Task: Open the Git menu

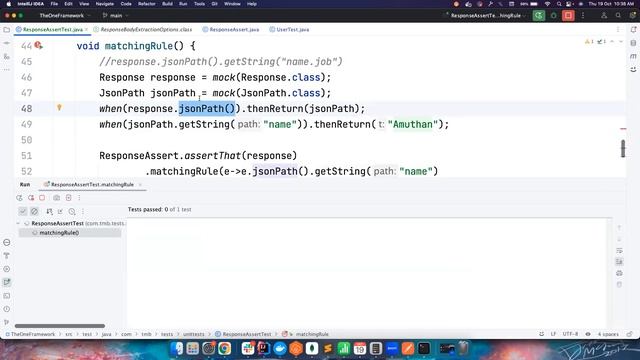Action: click(214, 4)
